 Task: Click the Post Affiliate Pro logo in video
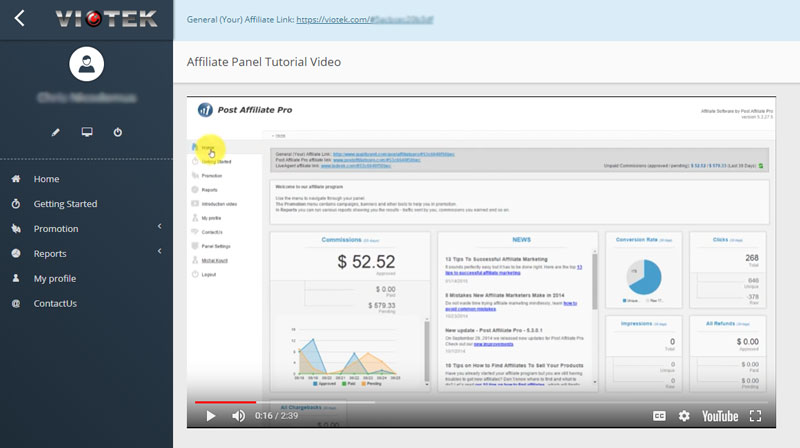tap(245, 110)
